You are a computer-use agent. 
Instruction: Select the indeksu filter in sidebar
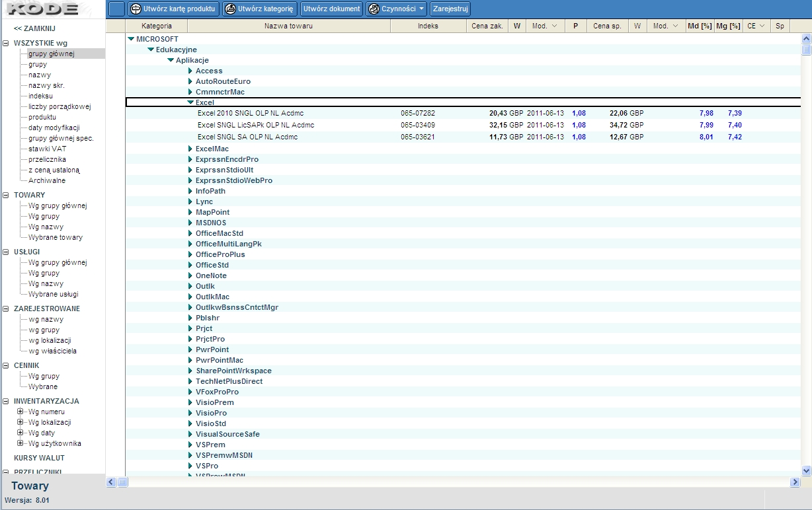coord(41,96)
